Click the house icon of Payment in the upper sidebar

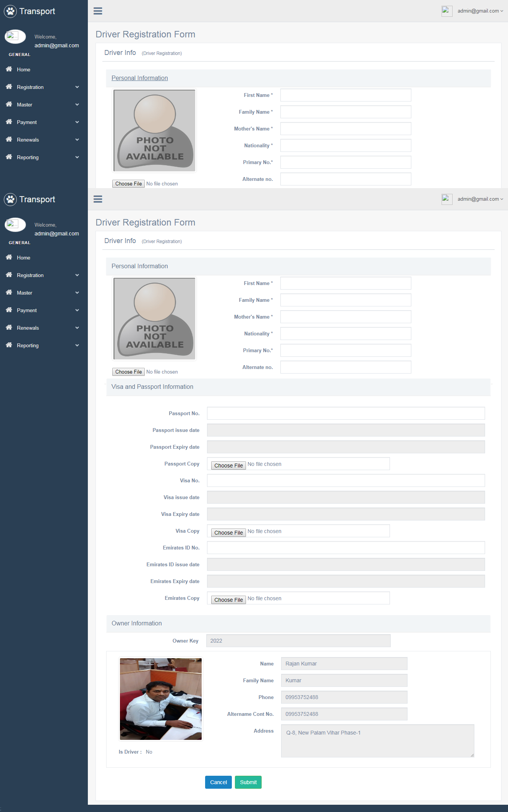pyautogui.click(x=9, y=122)
